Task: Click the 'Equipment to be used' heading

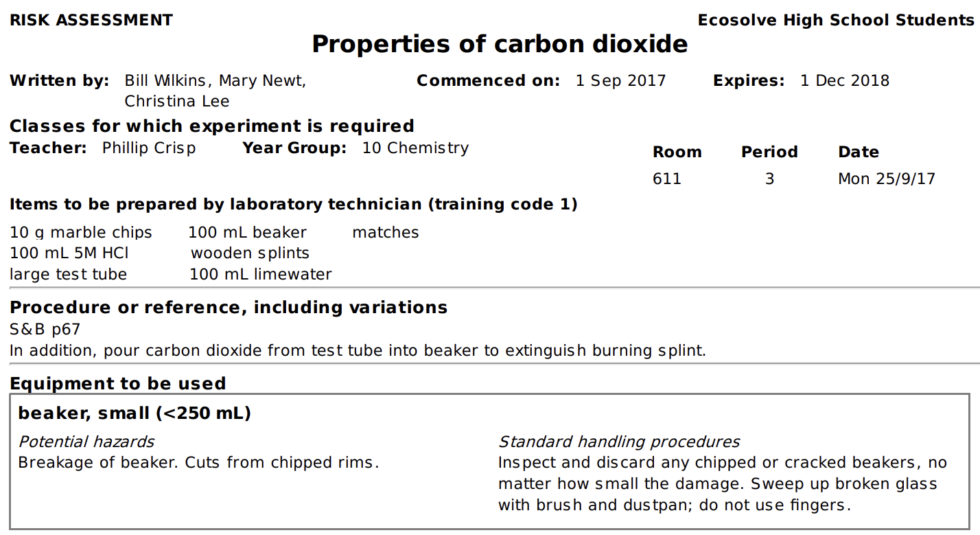Action: (x=118, y=383)
